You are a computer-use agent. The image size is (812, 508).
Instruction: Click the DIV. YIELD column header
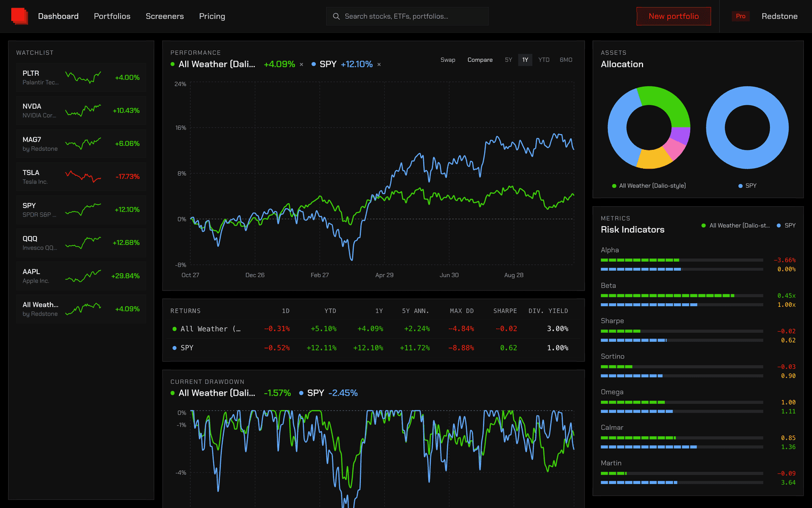(x=548, y=311)
